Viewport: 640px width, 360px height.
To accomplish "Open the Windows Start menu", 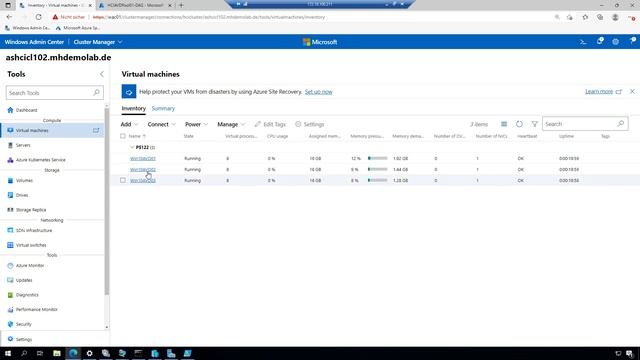I will tap(8, 353).
